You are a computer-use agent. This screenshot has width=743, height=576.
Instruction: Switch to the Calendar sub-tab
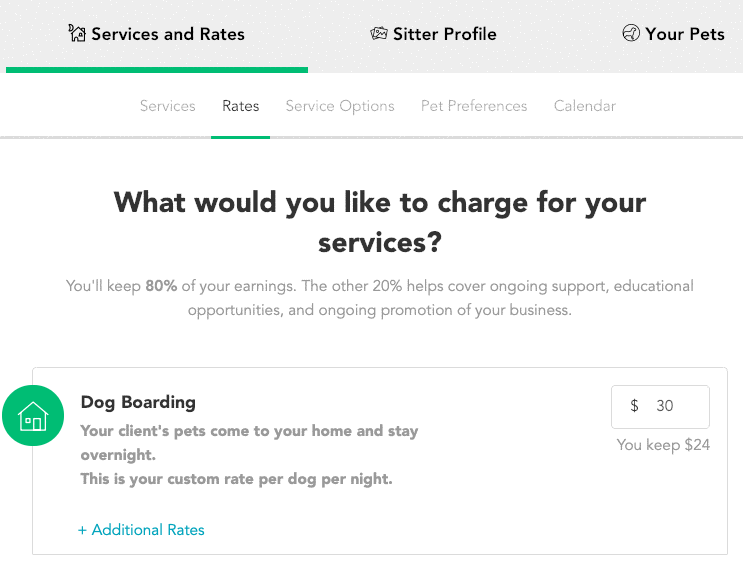click(585, 106)
